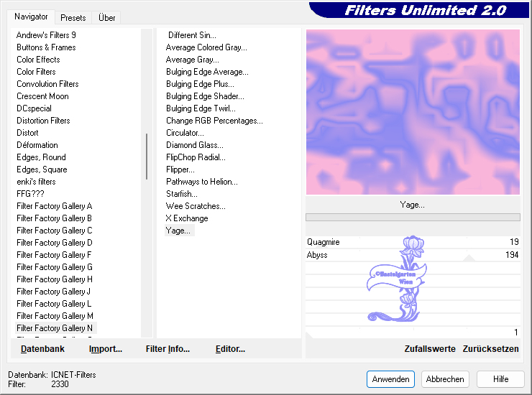Select the Navigator tab

point(31,17)
